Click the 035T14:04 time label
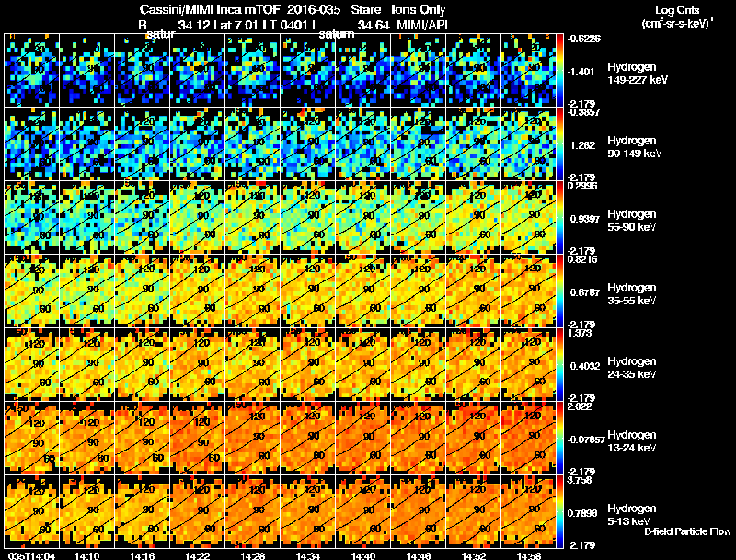Viewport: 736px width, 560px height. tap(31, 555)
